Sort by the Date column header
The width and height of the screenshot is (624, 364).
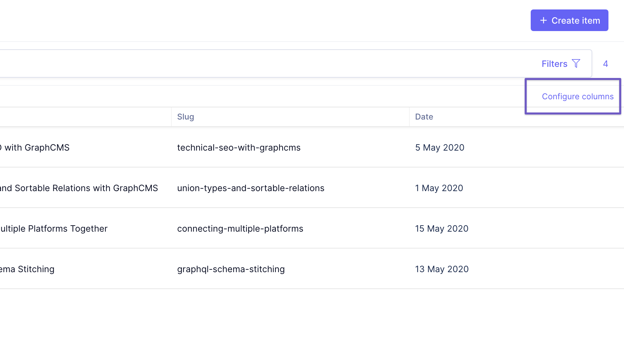tap(424, 117)
